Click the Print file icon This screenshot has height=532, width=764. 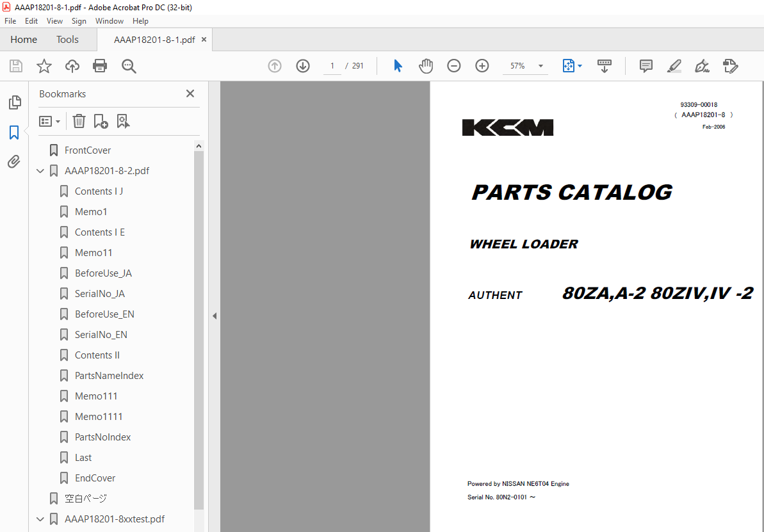coord(100,66)
